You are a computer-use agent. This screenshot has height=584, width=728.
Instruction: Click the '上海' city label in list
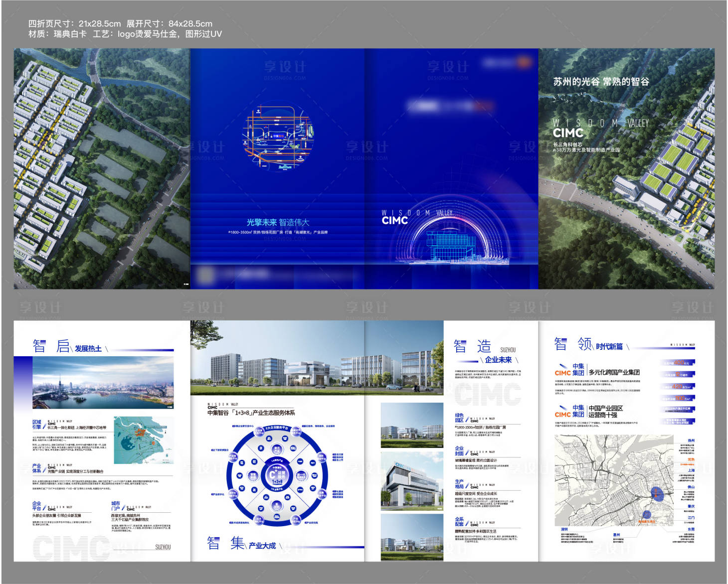(x=691, y=470)
